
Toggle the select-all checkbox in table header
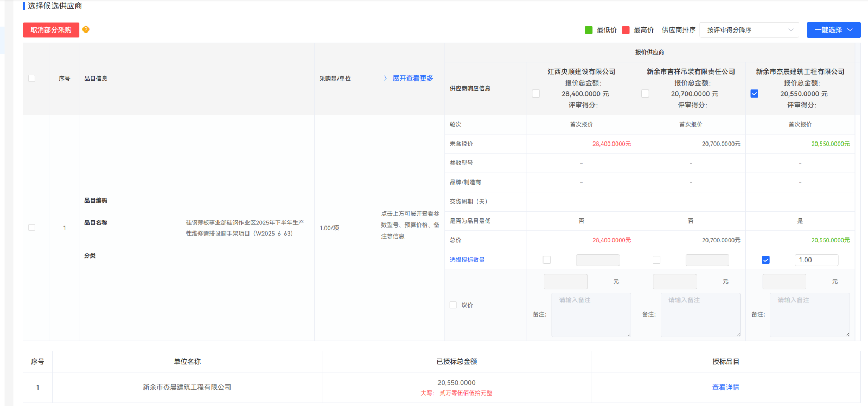[32, 79]
